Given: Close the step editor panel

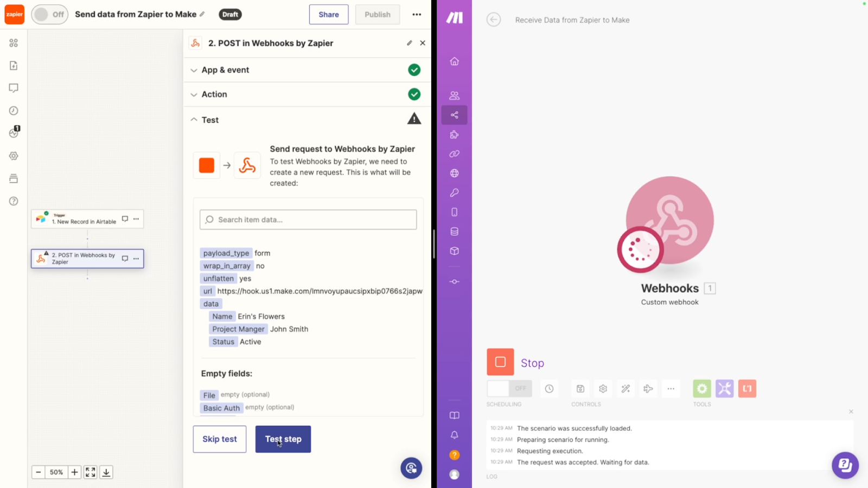Looking at the screenshot, I should pos(423,43).
